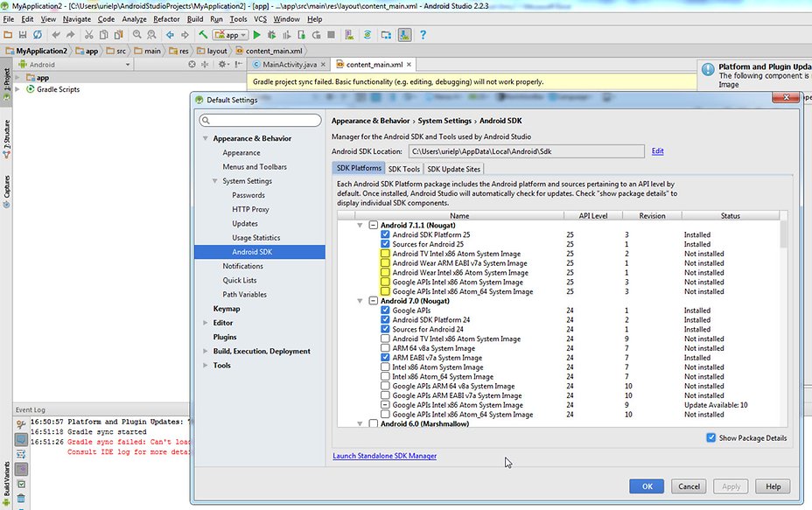Click the SDK Manager toolbar icon
Viewport: 812px width, 510px height.
(x=404, y=35)
